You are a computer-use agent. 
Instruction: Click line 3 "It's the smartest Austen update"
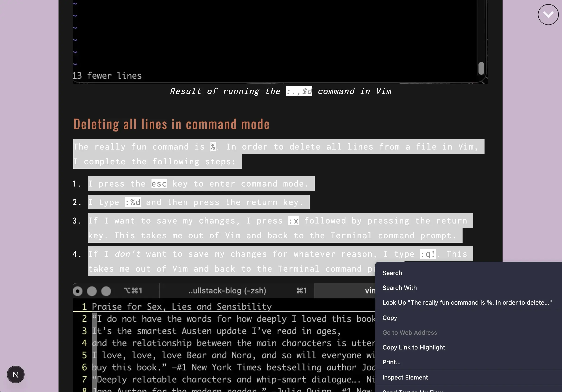tap(216, 331)
